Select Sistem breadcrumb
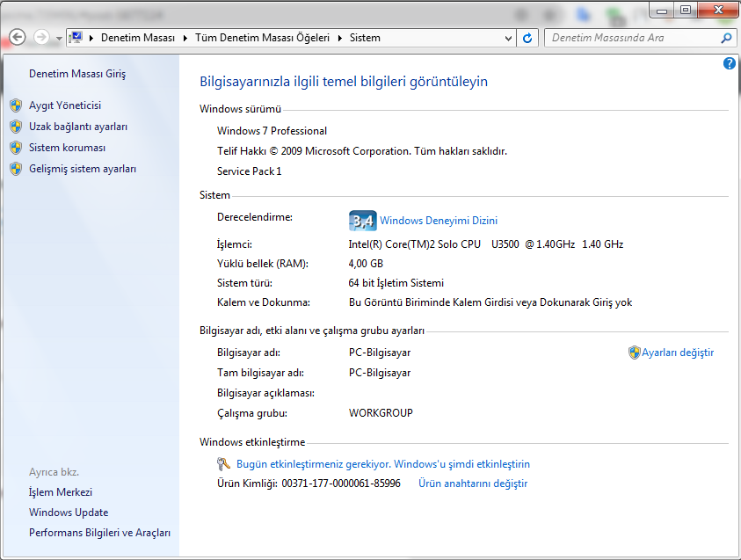 [x=365, y=38]
